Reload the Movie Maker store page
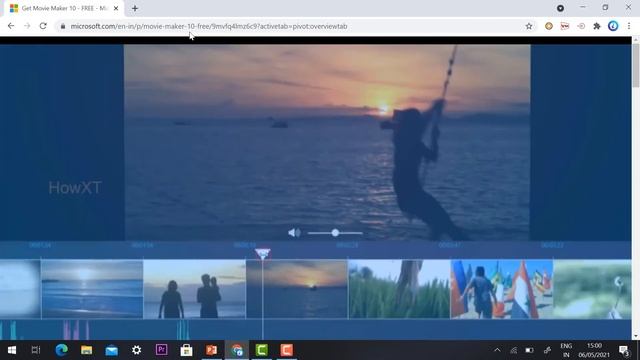The image size is (640, 360). tap(43, 26)
